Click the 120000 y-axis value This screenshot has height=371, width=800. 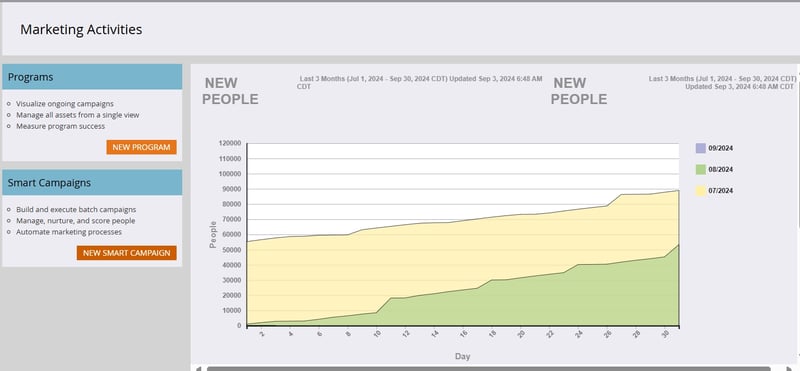coord(229,143)
